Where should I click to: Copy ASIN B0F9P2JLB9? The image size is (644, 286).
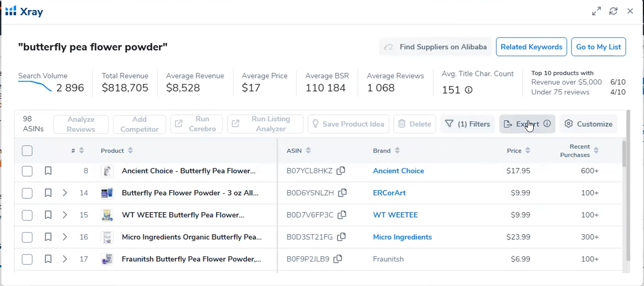(x=337, y=259)
